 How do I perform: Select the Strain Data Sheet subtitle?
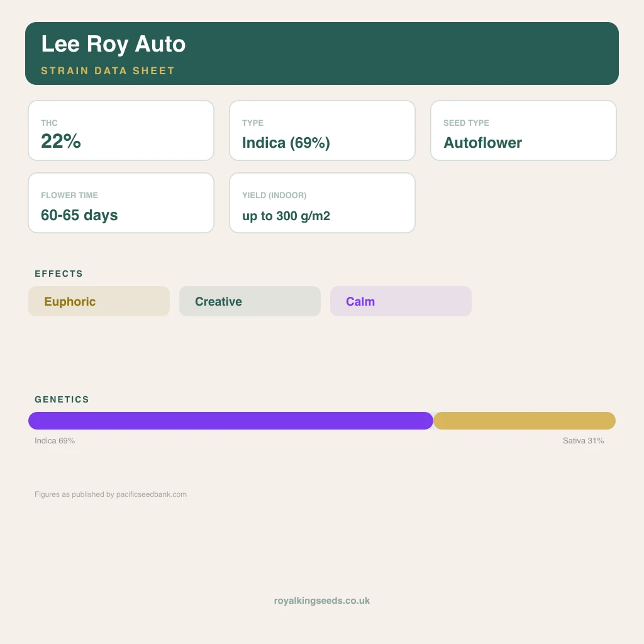108,70
